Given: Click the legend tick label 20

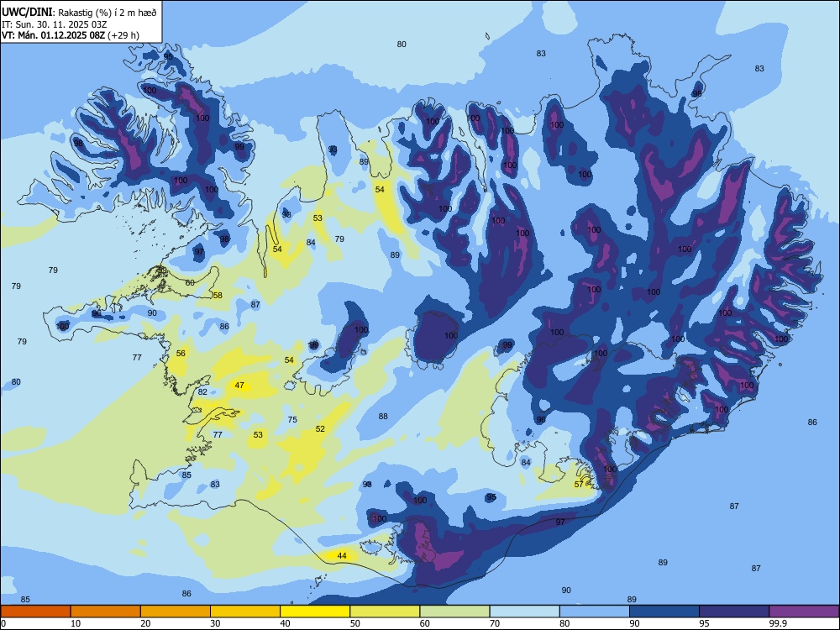Looking at the screenshot, I should point(145,623).
